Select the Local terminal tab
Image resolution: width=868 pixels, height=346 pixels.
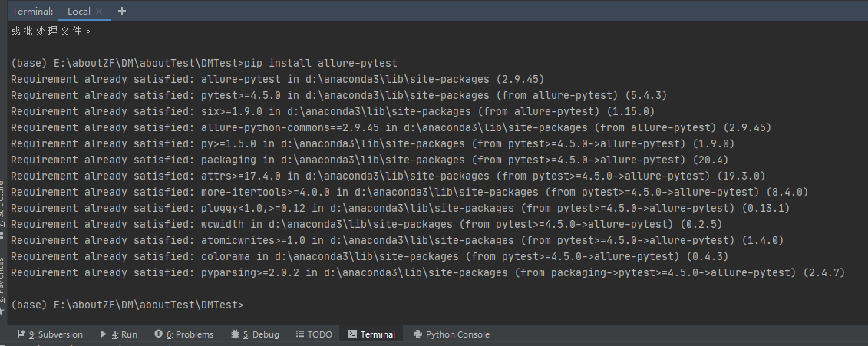(78, 12)
